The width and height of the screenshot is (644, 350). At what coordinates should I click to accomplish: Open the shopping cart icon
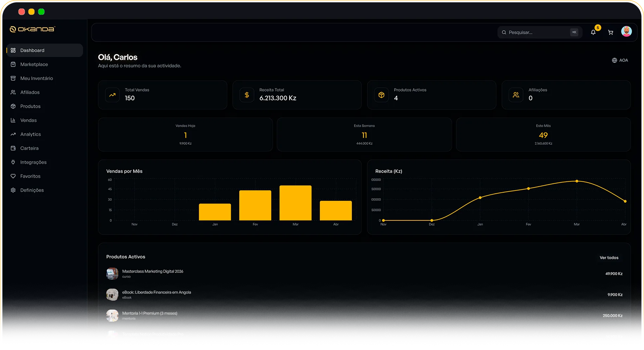tap(611, 32)
